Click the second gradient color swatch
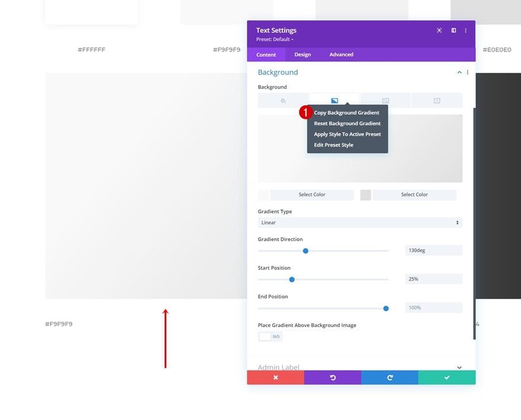Screen dimensions: 521x420 pyautogui.click(x=365, y=195)
